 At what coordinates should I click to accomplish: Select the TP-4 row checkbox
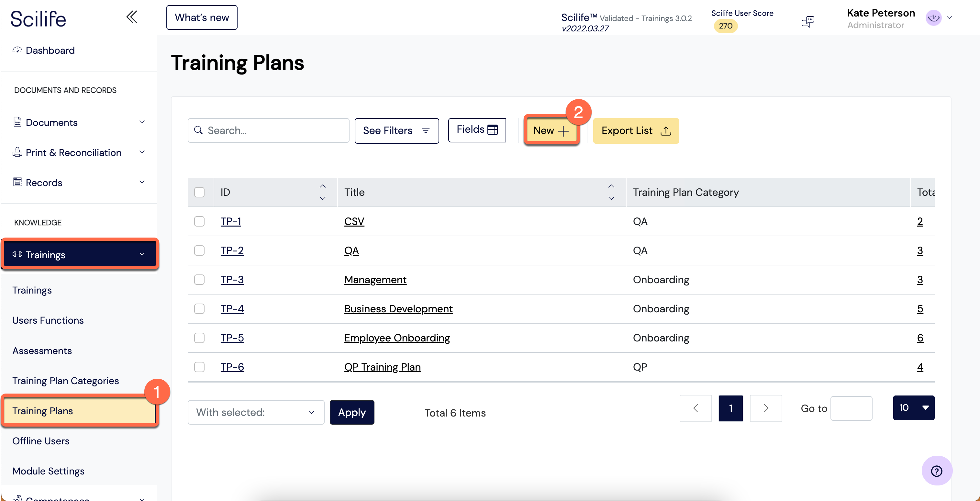(x=199, y=309)
